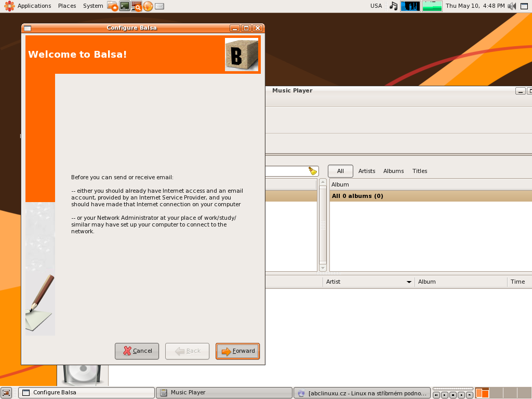Image resolution: width=532 pixels, height=399 pixels.
Task: Switch to Titles filter in Music Player
Action: coord(420,171)
